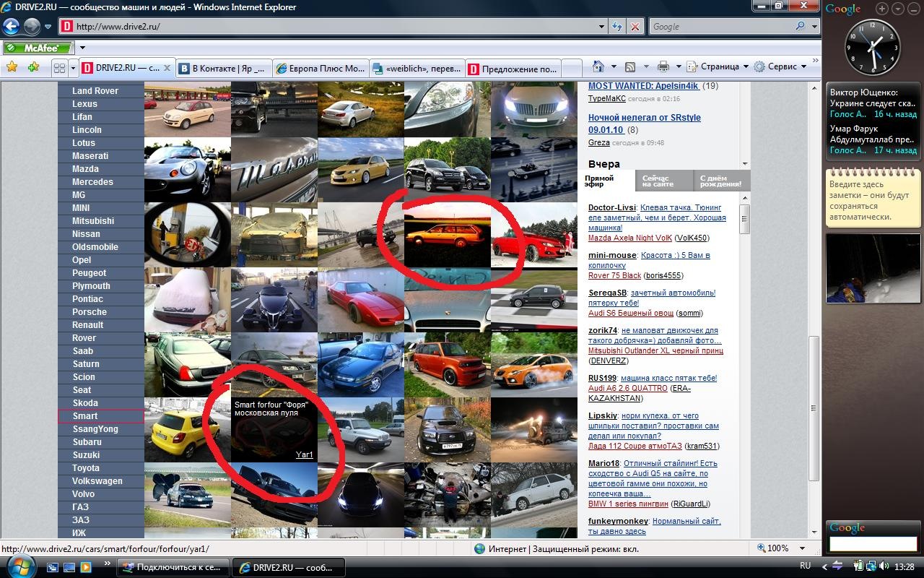This screenshot has height=578, width=924.
Task: Open 'MOST WANTED: Apelsin4ik' link
Action: coord(643,86)
